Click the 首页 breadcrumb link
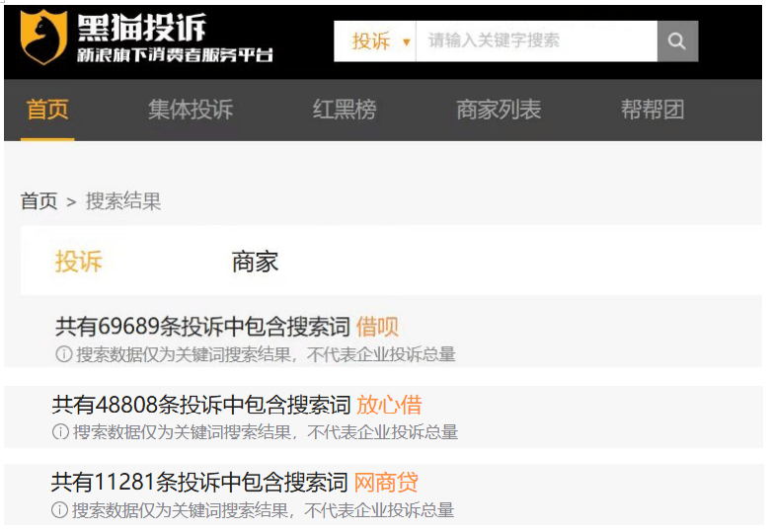The image size is (770, 532). point(39,201)
